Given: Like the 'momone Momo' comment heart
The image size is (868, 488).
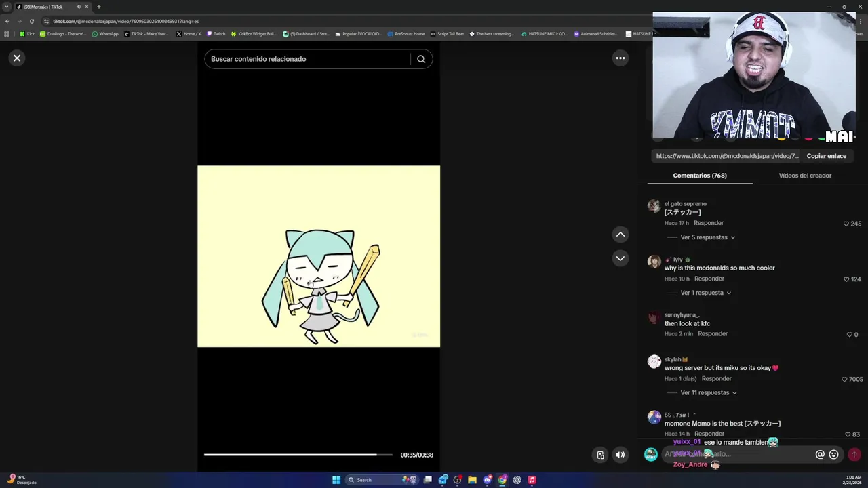Looking at the screenshot, I should click(x=848, y=434).
